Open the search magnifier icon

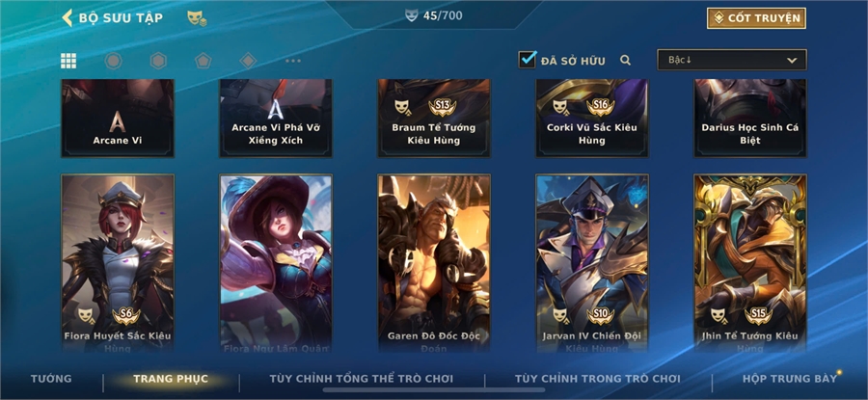[626, 61]
